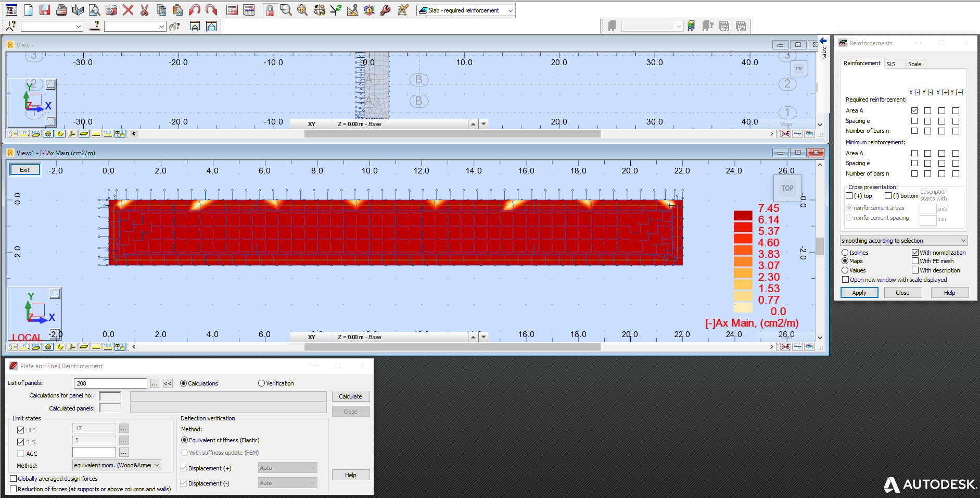Click the red X delete icon
Viewport: 980px width, 498px height.
point(128,10)
